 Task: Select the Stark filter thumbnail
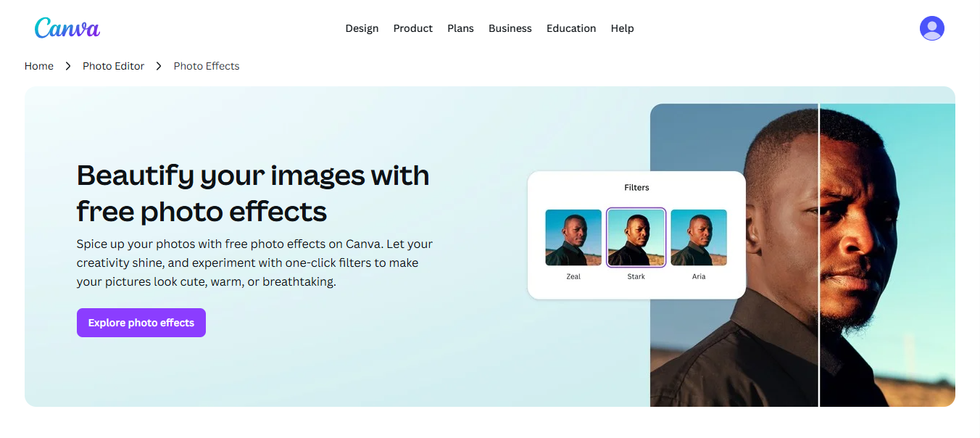tap(636, 237)
